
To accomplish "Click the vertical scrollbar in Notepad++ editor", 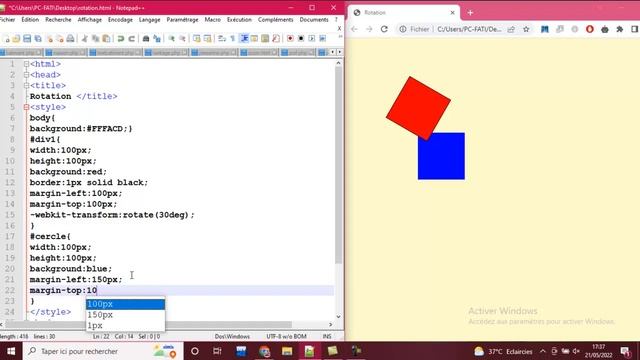I will pyautogui.click(x=338, y=165).
